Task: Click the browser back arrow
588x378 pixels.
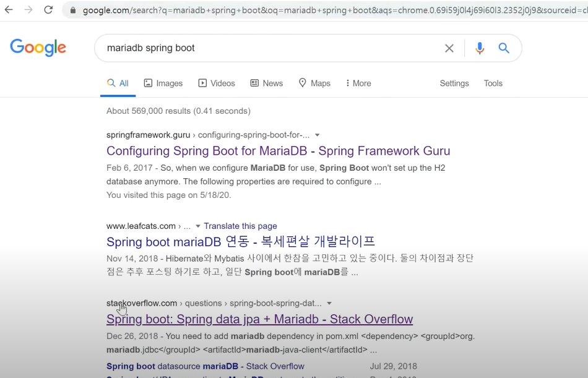Action: coord(9,10)
